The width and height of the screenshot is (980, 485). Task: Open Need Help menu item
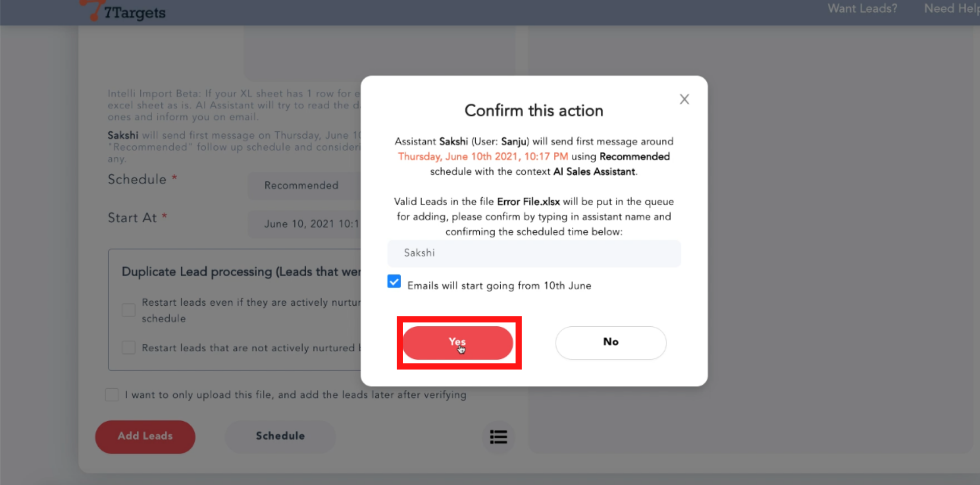[951, 9]
